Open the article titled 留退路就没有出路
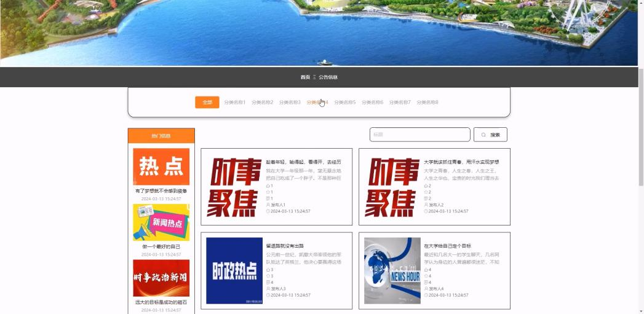This screenshot has width=644, height=314. (285, 246)
